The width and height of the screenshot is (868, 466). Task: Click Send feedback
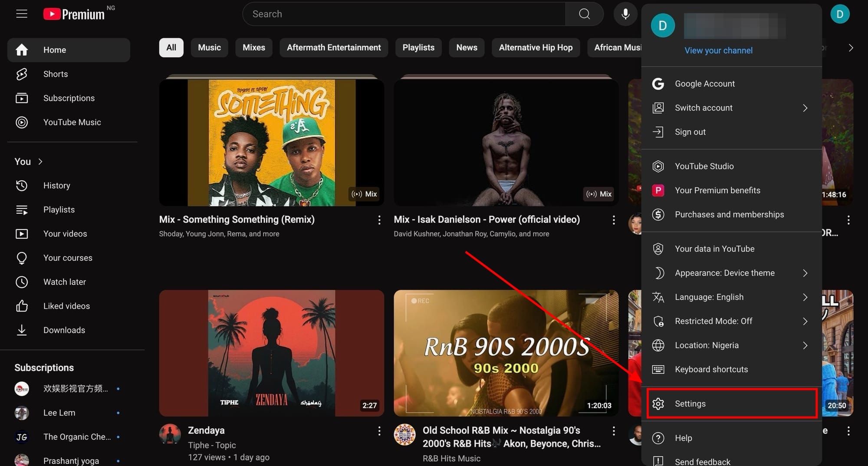(731, 461)
